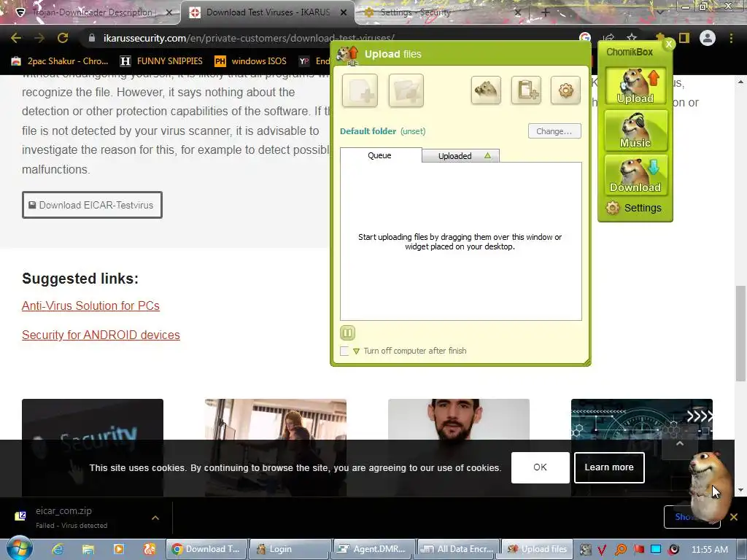Click the Upload hamster tile in ChomikBox

[635, 86]
